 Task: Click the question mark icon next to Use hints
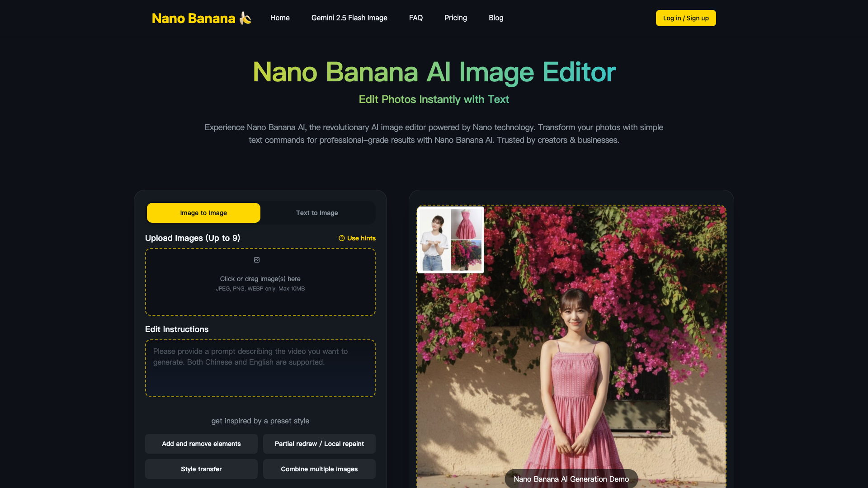342,238
